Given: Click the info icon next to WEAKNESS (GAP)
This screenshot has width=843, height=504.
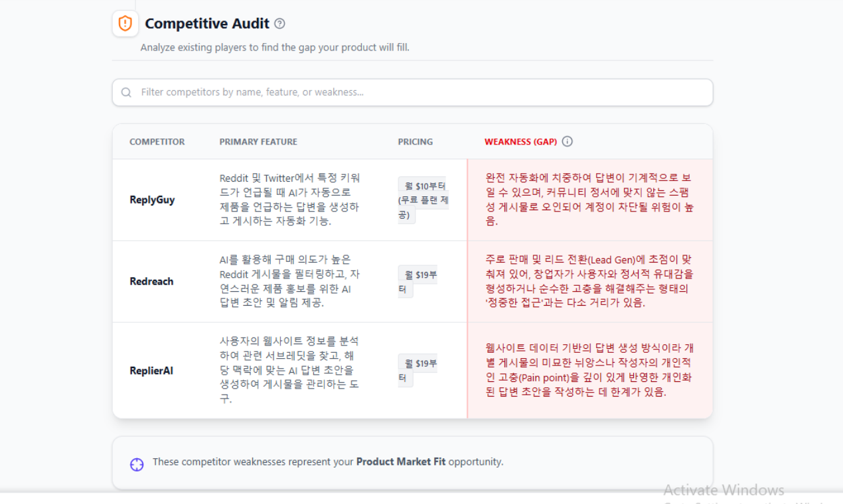Looking at the screenshot, I should pos(568,141).
